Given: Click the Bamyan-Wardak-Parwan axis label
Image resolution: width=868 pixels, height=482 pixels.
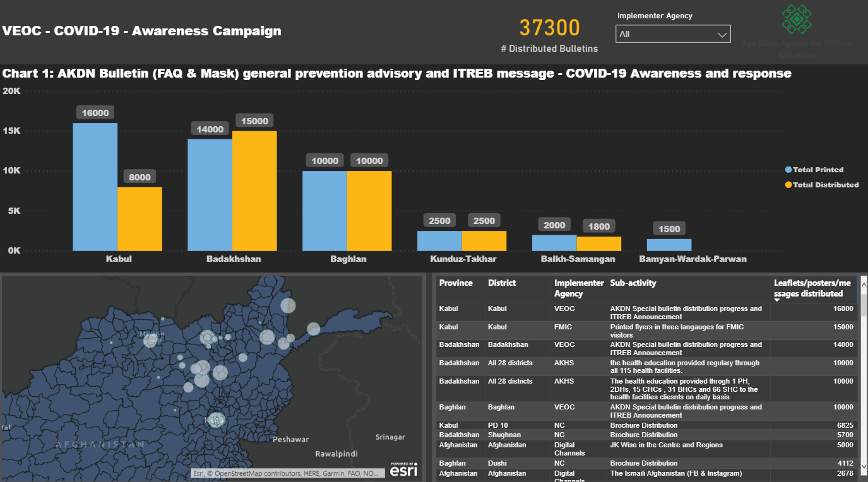Looking at the screenshot, I should 693,259.
